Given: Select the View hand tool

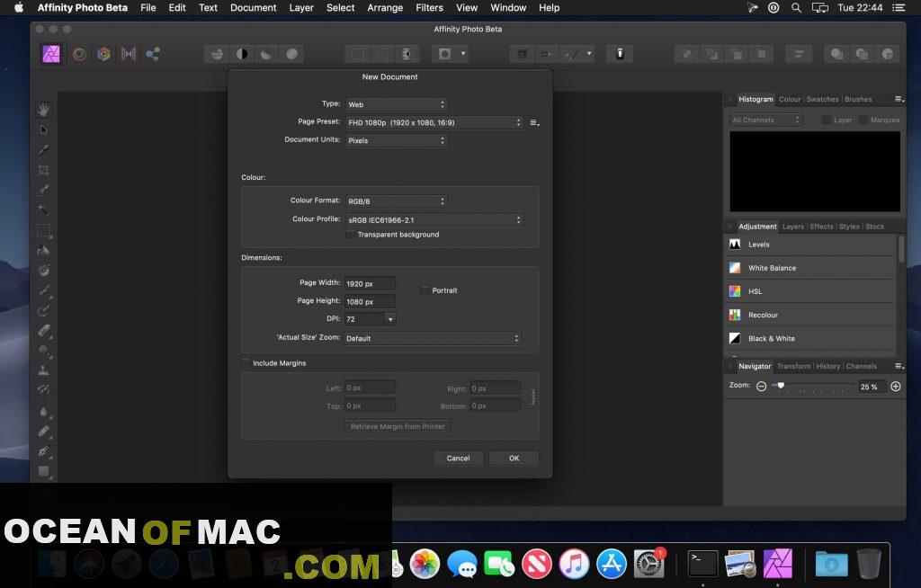Looking at the screenshot, I should [43, 110].
